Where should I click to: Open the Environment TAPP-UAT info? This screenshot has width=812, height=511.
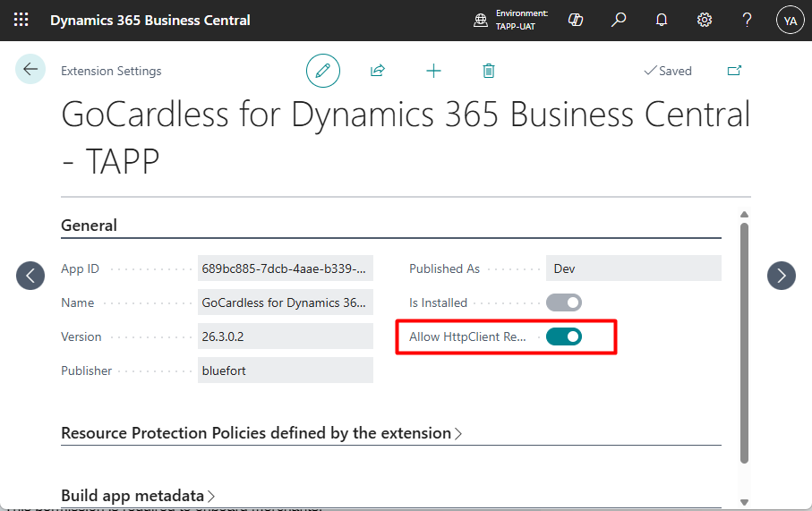point(510,21)
